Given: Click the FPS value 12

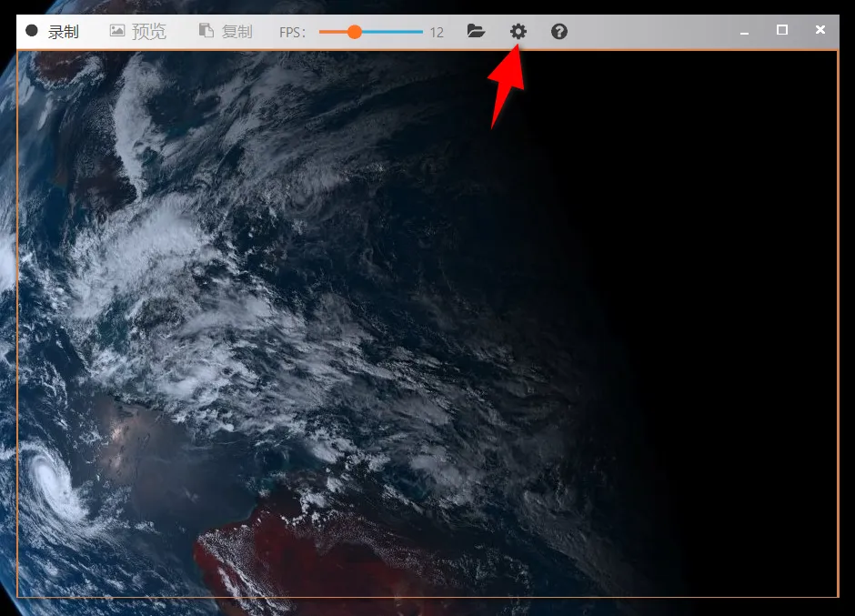Looking at the screenshot, I should [x=437, y=33].
